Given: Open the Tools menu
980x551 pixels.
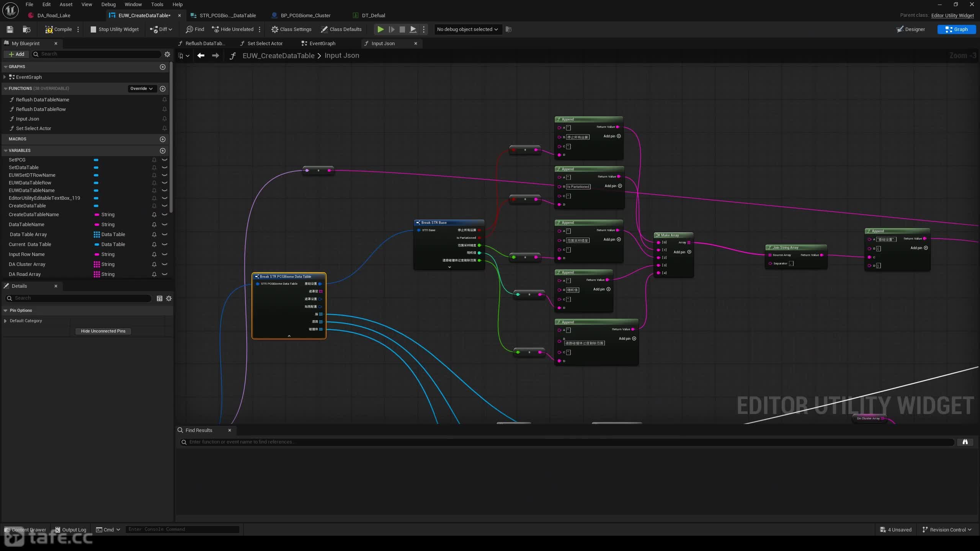Looking at the screenshot, I should point(157,5).
